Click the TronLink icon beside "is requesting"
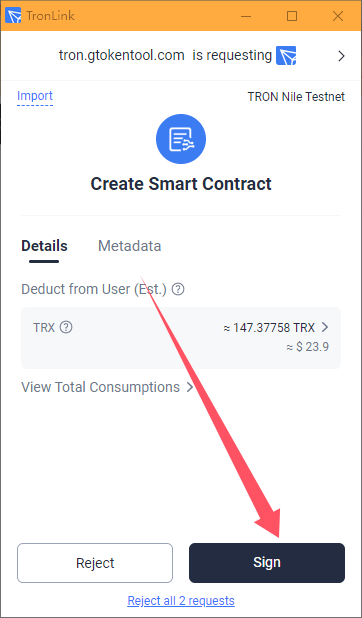This screenshot has height=618, width=362. click(286, 56)
